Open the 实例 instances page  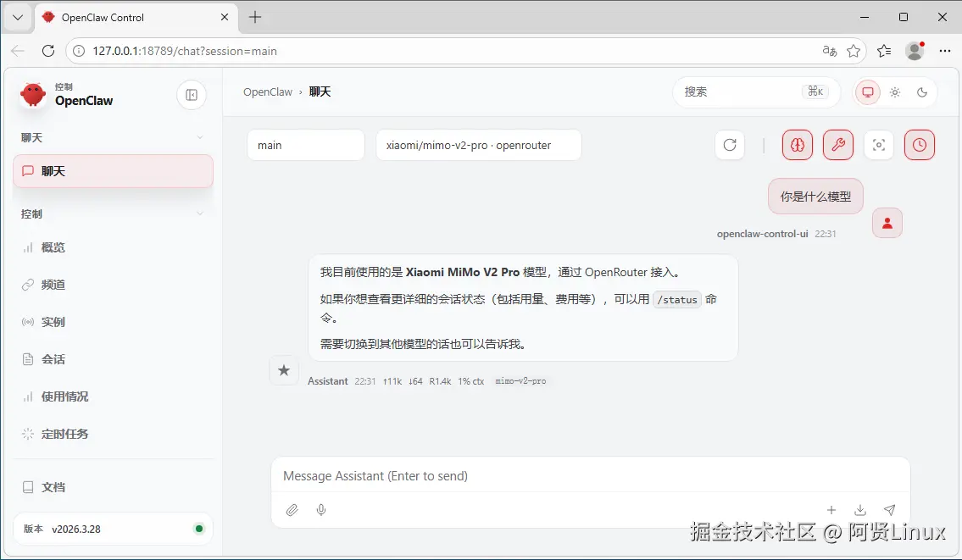(113, 322)
